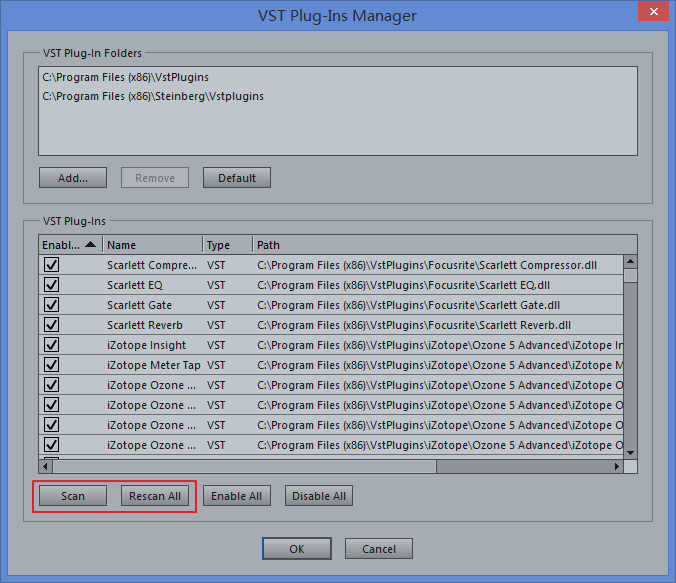Click Disable All plug-ins button

point(318,496)
